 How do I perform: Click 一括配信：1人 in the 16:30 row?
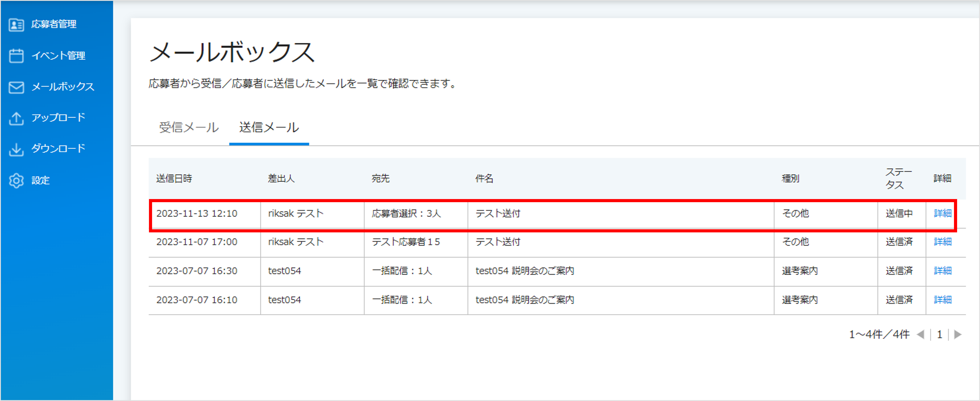coord(402,271)
